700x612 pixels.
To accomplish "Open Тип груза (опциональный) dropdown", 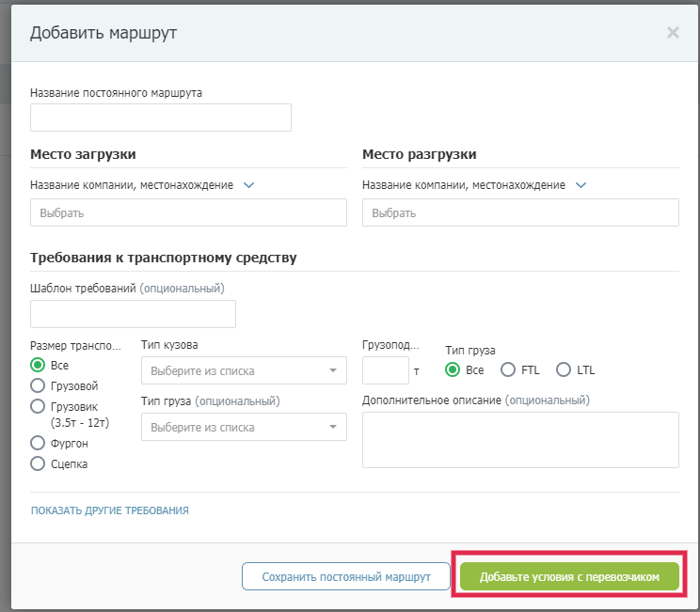I will pos(244,427).
